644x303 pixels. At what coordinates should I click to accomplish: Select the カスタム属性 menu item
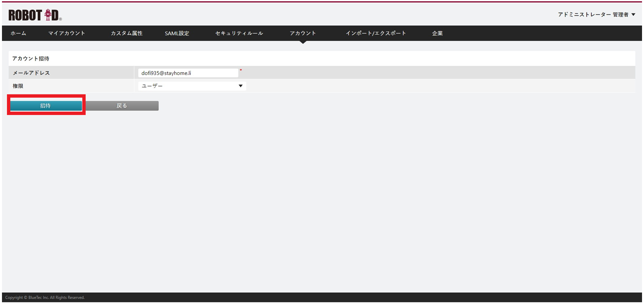tap(127, 33)
